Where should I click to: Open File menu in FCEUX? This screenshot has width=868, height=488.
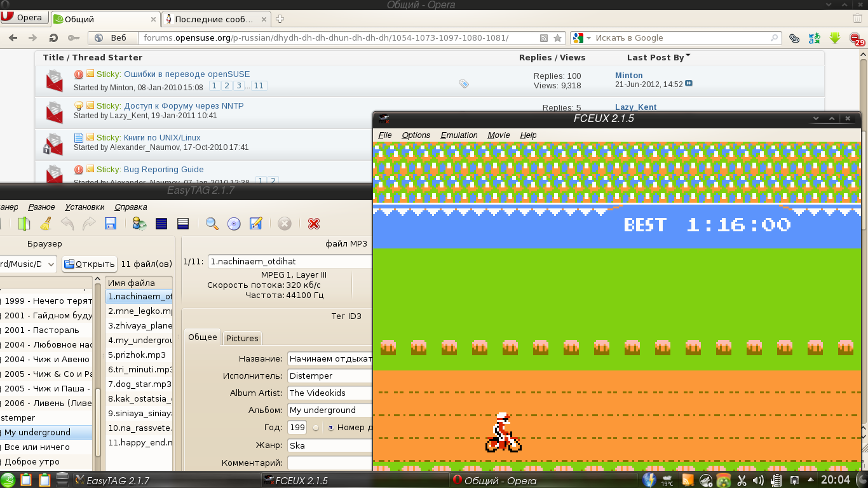coord(385,135)
